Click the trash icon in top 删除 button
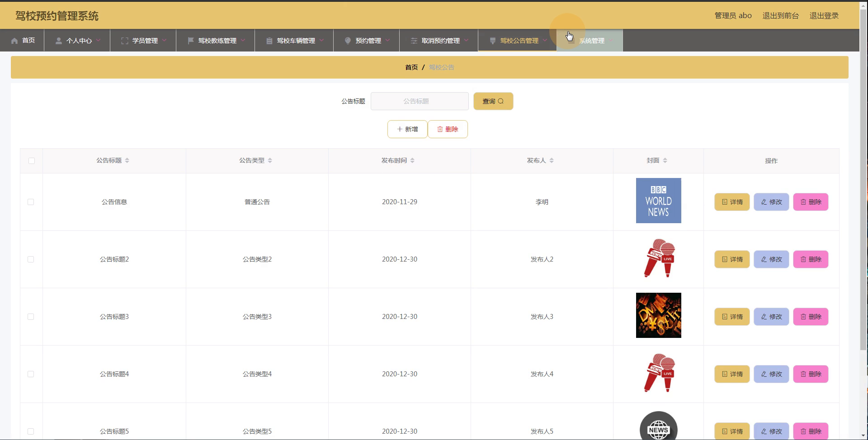868x440 pixels. click(440, 129)
